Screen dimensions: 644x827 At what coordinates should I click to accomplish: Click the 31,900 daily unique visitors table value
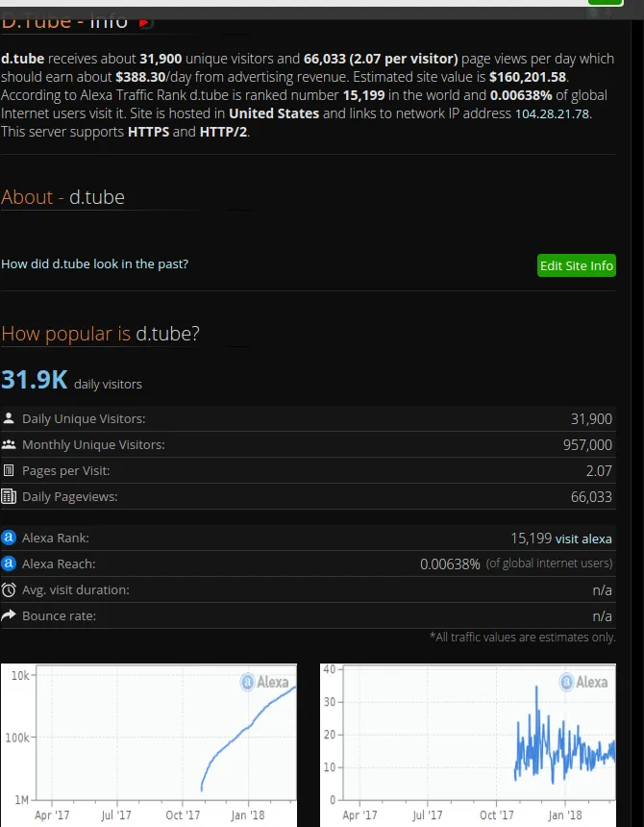click(591, 418)
